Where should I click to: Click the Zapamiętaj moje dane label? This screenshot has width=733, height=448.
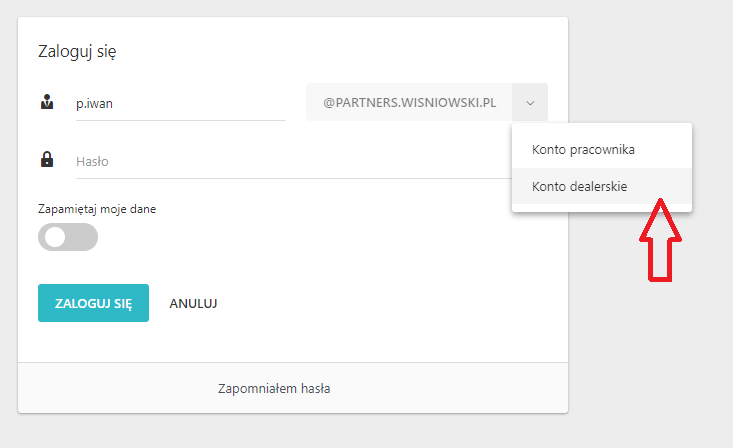tap(97, 209)
